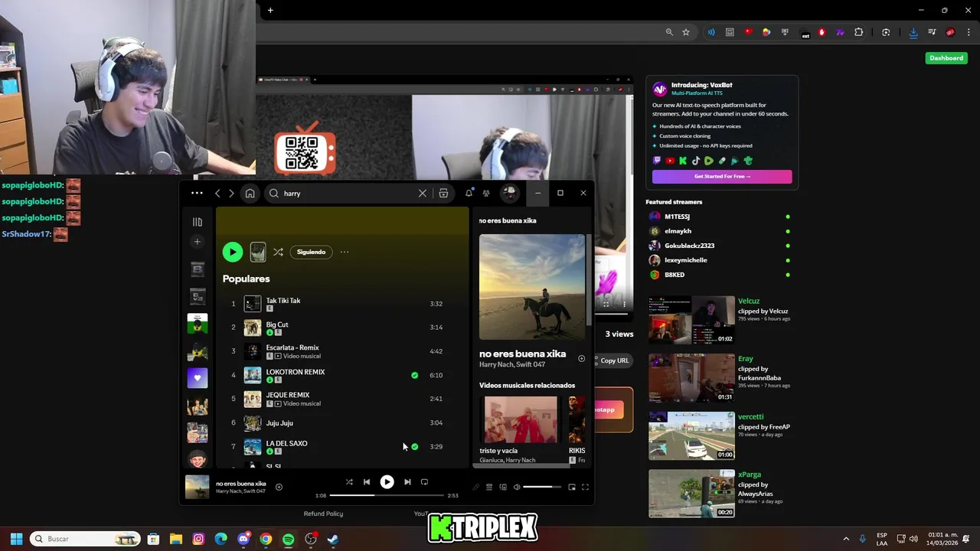Open new Chrome tab with plus
The image size is (980, 551).
[x=270, y=10]
